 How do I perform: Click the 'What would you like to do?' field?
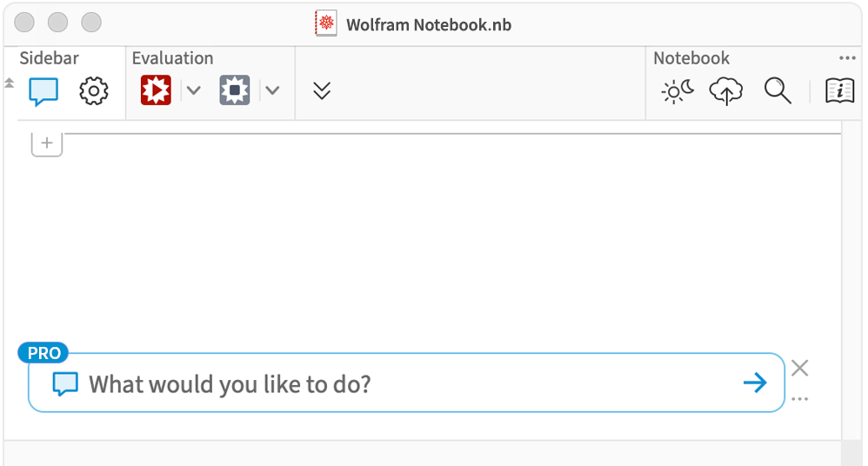[406, 383]
